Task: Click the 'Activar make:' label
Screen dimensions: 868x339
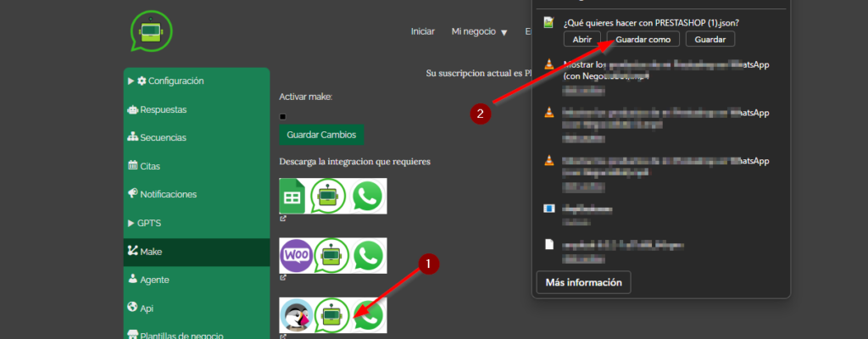Action: click(305, 97)
